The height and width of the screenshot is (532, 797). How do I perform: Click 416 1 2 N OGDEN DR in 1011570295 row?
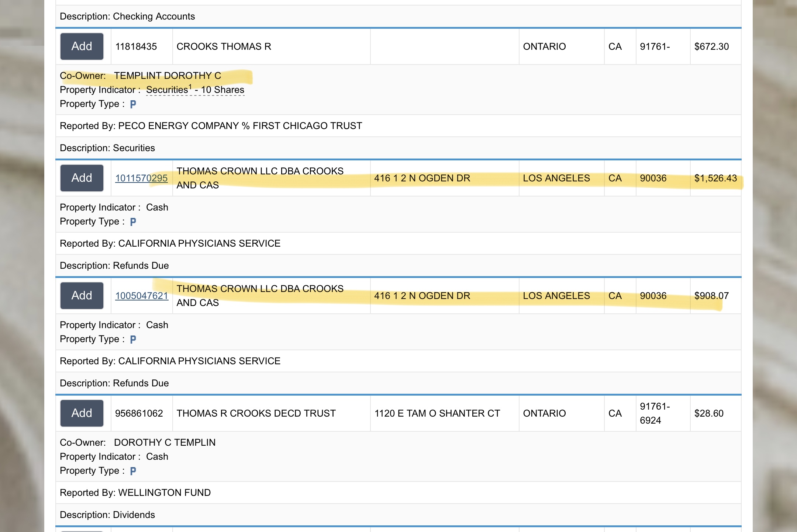[x=422, y=178]
